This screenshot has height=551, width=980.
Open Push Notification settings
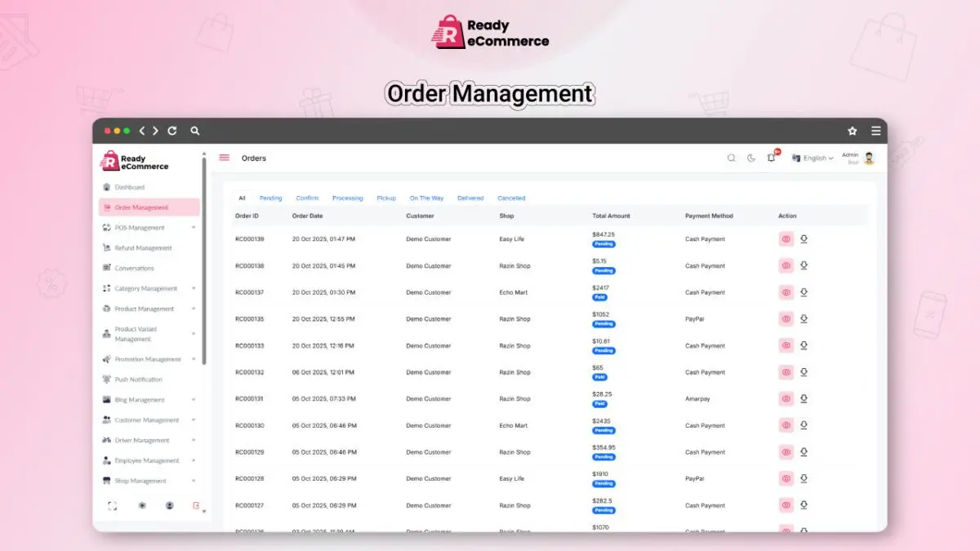click(137, 380)
